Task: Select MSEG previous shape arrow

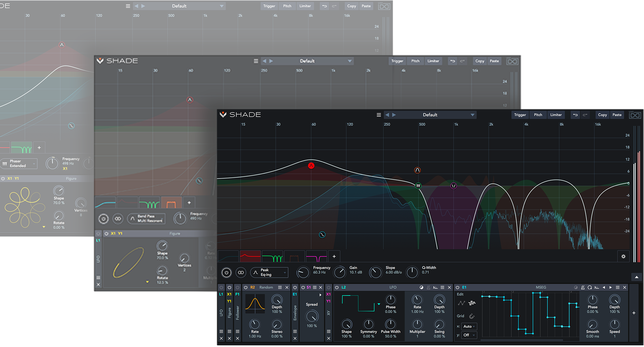Action: coord(604,287)
